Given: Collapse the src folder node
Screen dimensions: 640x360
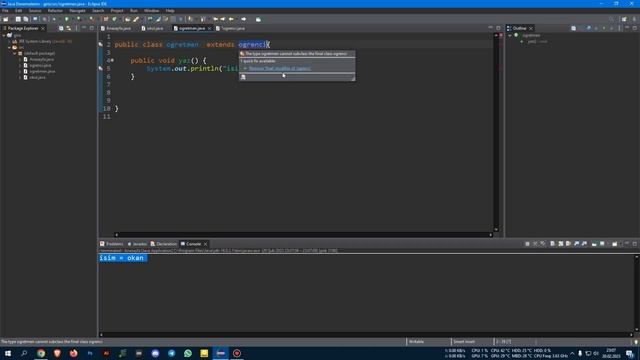Looking at the screenshot, I should tap(9, 47).
